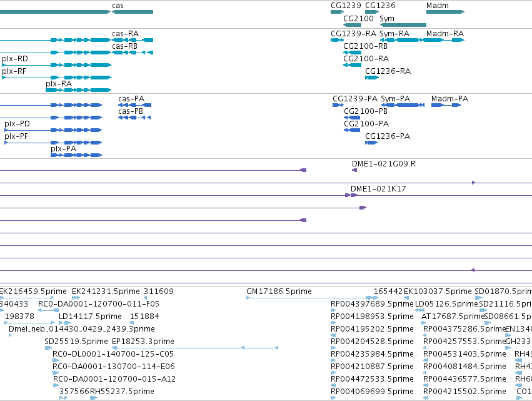The image size is (532, 401).
Task: Select the LD14117.5prime EST label
Action: point(90,317)
